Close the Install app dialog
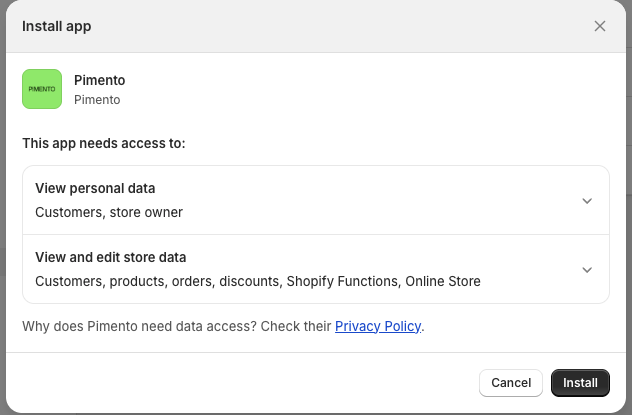This screenshot has height=415, width=632. click(600, 26)
